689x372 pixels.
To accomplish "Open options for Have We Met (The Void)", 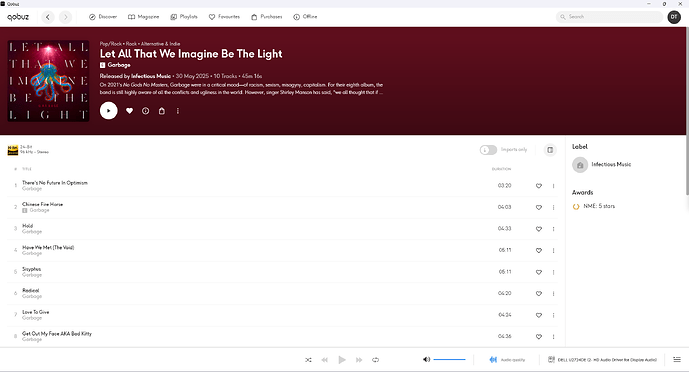I will [553, 250].
